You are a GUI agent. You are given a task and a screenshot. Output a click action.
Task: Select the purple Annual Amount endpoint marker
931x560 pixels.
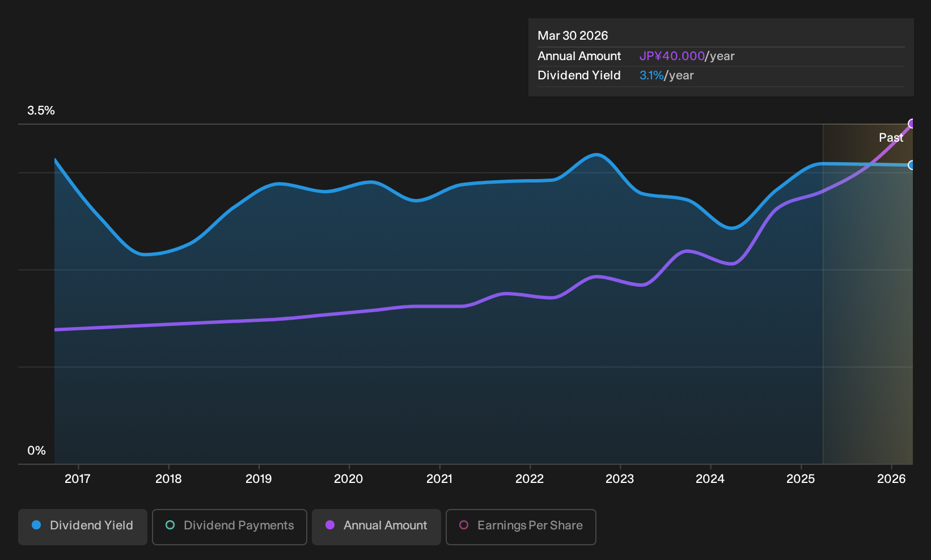(x=912, y=124)
